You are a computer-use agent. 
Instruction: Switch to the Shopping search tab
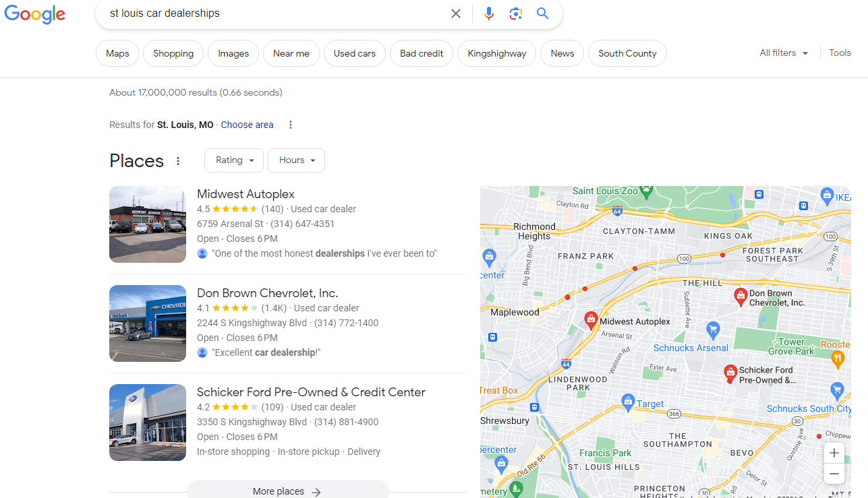pyautogui.click(x=173, y=53)
